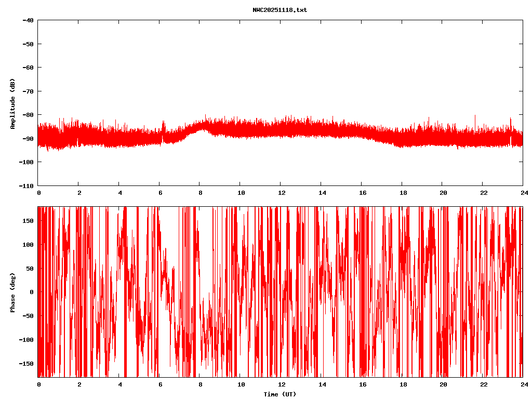Viewport: 532px width, 399px height.
Task: Click the -50 tick on phase axis
Action: tap(28, 316)
